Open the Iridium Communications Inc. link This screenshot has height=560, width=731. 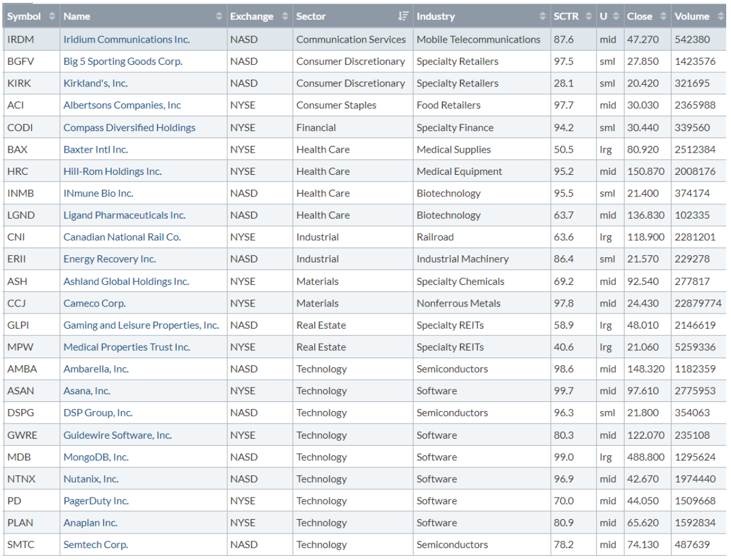(126, 40)
